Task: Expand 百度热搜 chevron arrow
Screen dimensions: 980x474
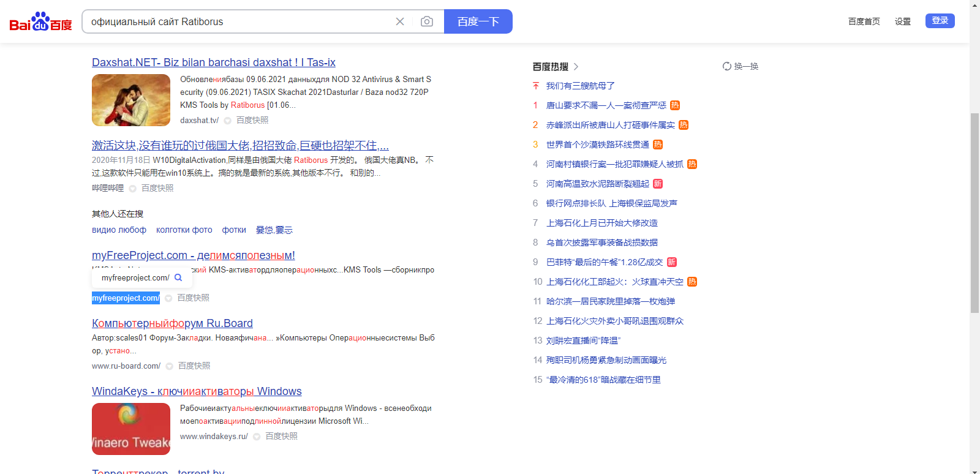Action: (x=576, y=67)
